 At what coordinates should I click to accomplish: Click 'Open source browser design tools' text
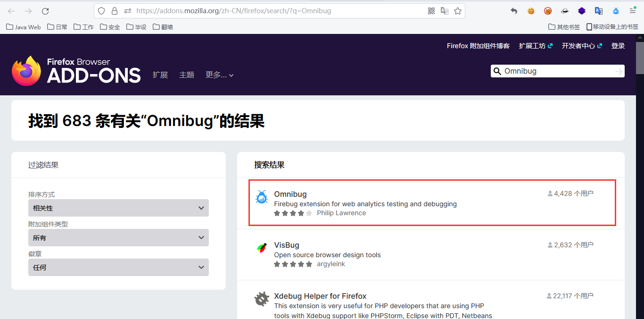point(327,255)
